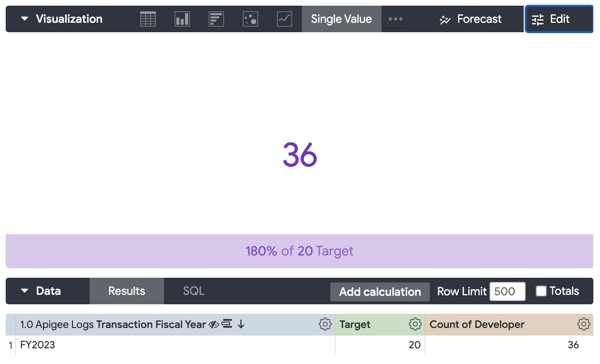Select the Table visualization type
Image resolution: width=600 pixels, height=364 pixels.
(147, 18)
